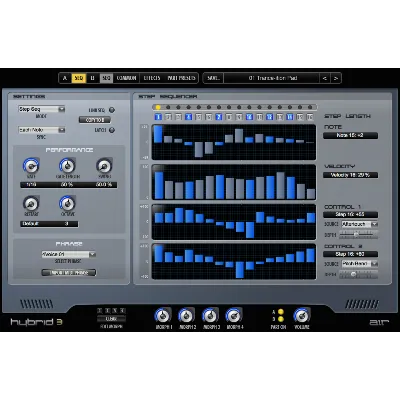Click the first bar in the velocity grid

(159, 185)
